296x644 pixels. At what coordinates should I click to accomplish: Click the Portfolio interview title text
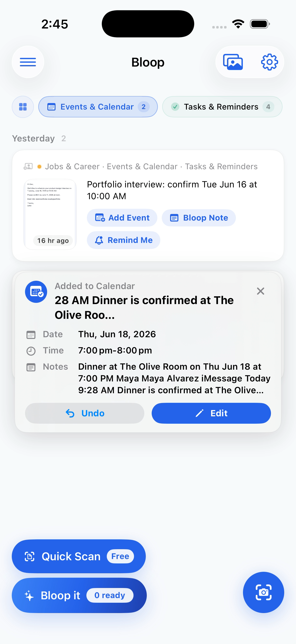coord(172,190)
